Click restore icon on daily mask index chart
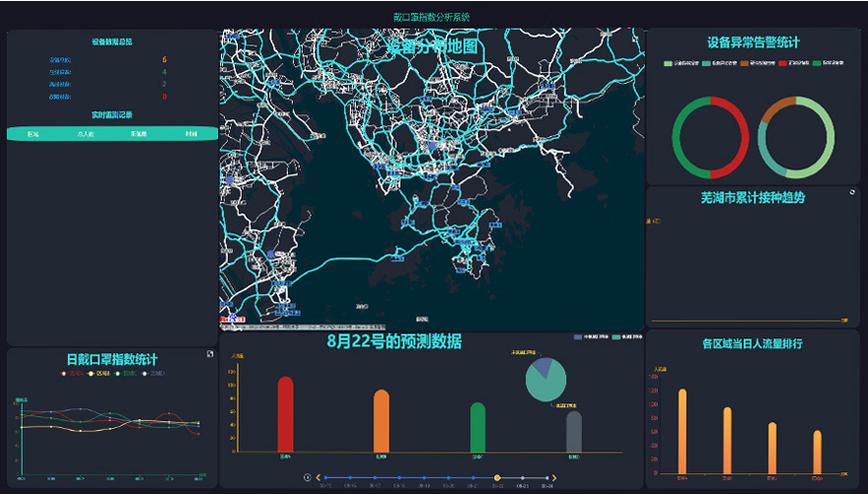The height and width of the screenshot is (494, 868). 209,355
